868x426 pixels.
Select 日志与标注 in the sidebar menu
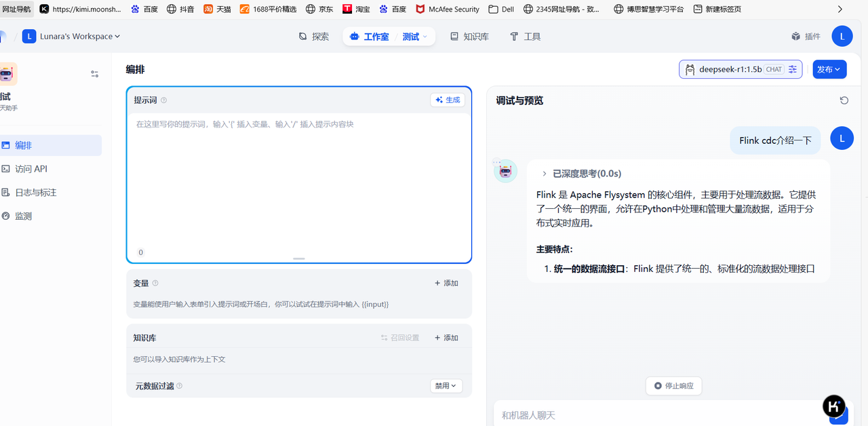coord(35,192)
